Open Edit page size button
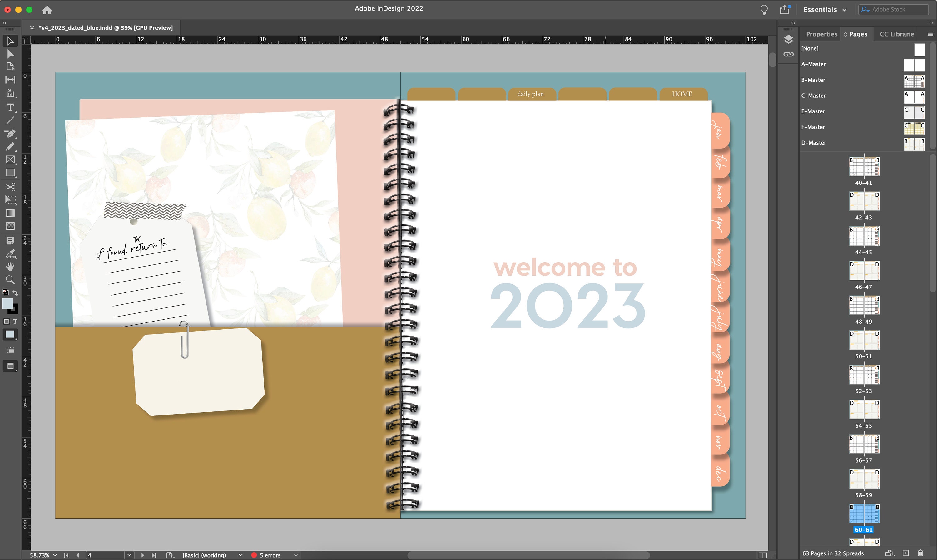937x560 pixels. (x=890, y=553)
